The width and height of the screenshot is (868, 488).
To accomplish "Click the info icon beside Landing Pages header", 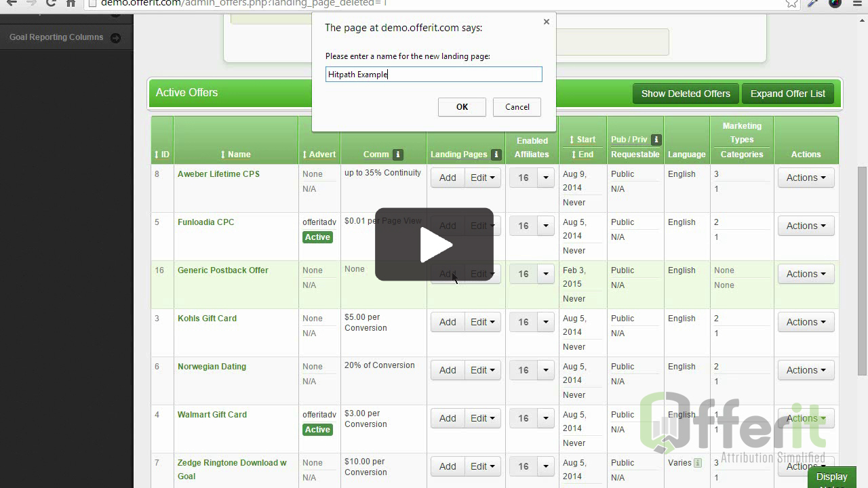I will click(x=496, y=155).
